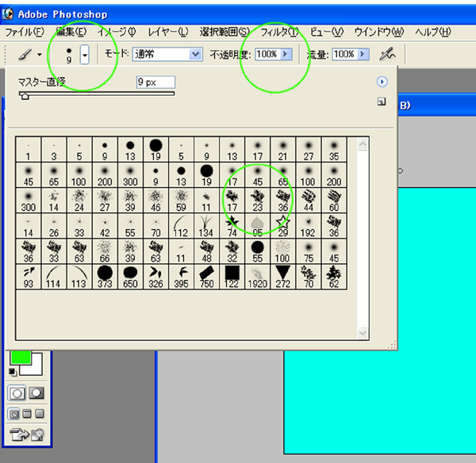This screenshot has height=463, width=476.
Task: Click the white background color swatch
Action: (35, 368)
